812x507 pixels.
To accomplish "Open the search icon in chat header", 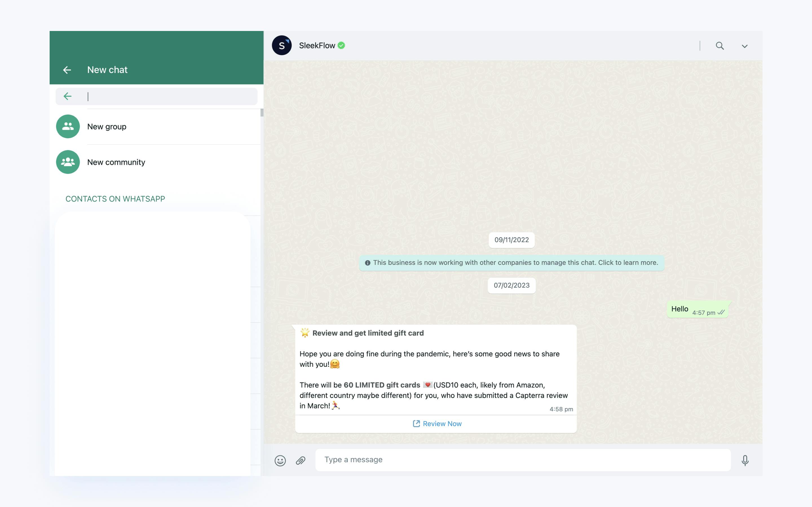I will (x=720, y=46).
